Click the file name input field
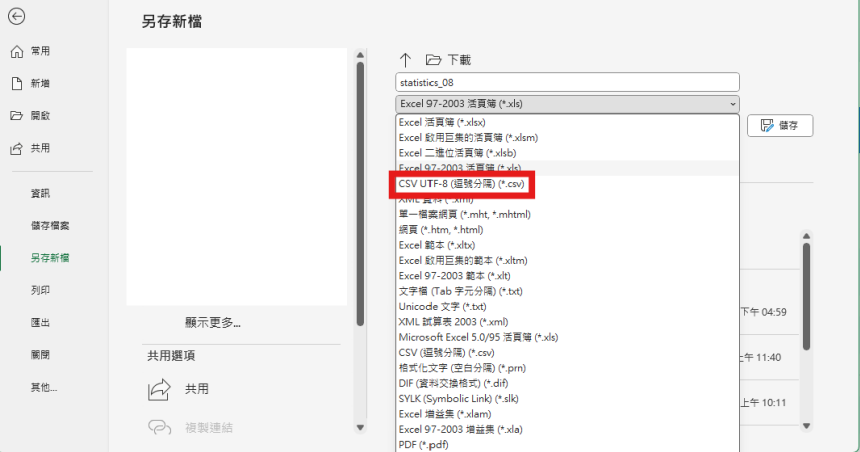 (567, 82)
